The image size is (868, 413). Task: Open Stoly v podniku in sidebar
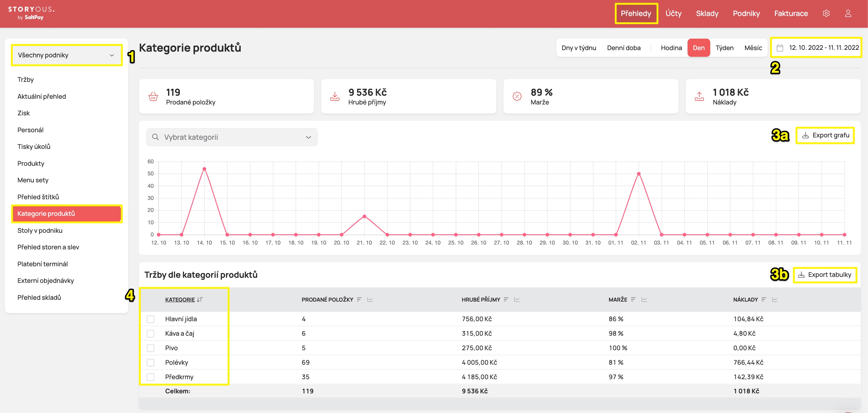pos(40,230)
